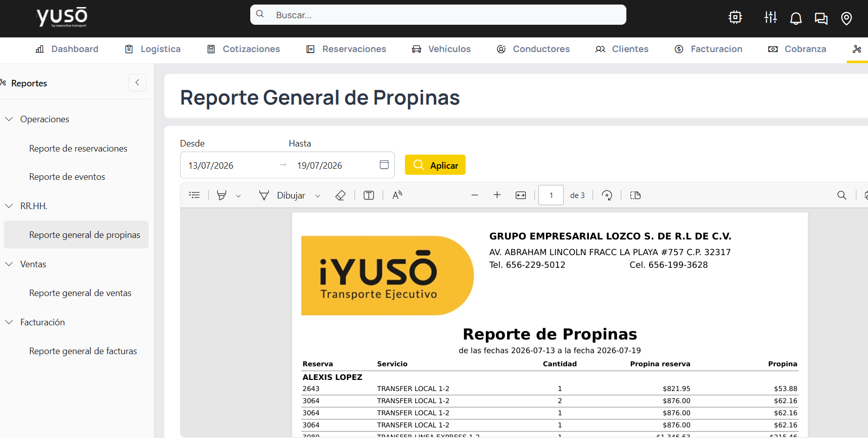This screenshot has width=868, height=438.
Task: Click the fit to width icon
Action: point(521,195)
